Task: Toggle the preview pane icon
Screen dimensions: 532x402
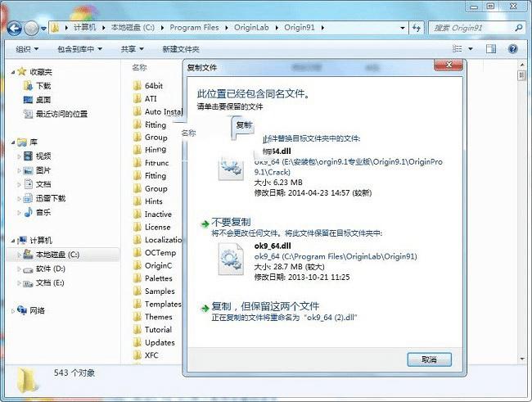Action: point(490,49)
